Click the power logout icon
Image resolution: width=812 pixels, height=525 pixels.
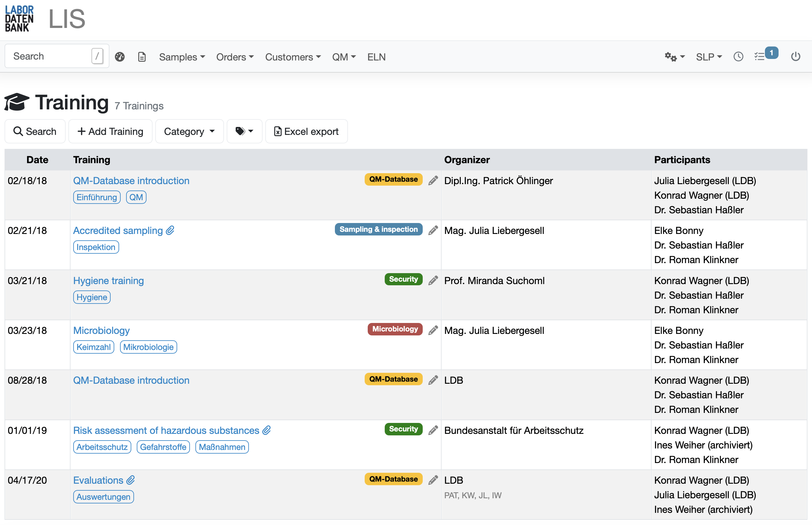point(795,57)
